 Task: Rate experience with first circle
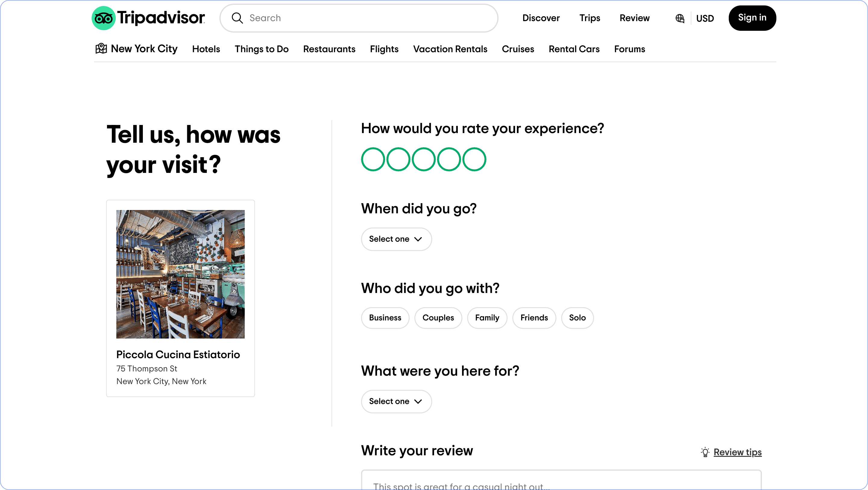[x=373, y=159]
